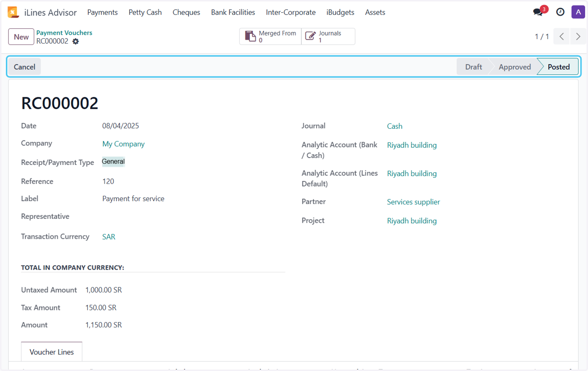
Task: Click the 1 / 1 pager counter
Action: [x=542, y=37]
